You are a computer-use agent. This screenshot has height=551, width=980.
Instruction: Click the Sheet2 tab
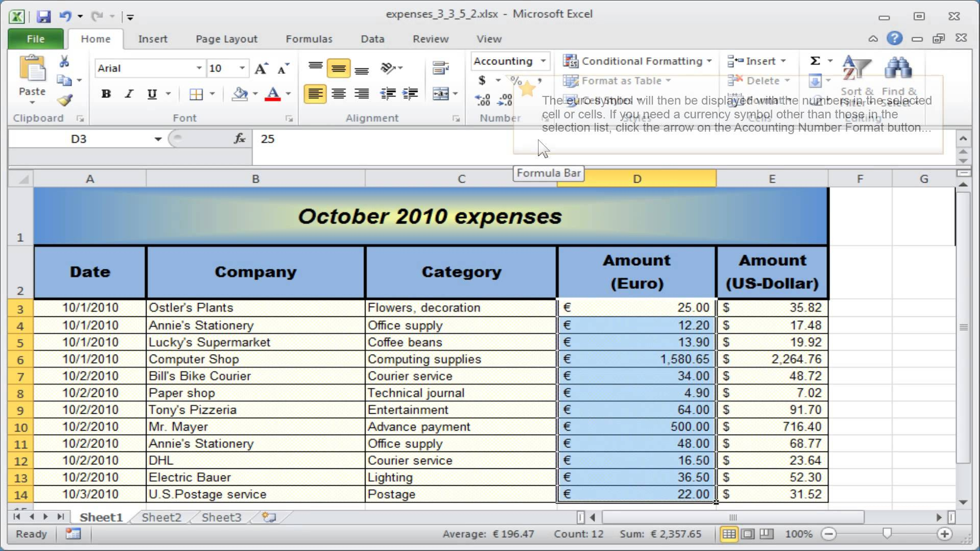pos(161,517)
